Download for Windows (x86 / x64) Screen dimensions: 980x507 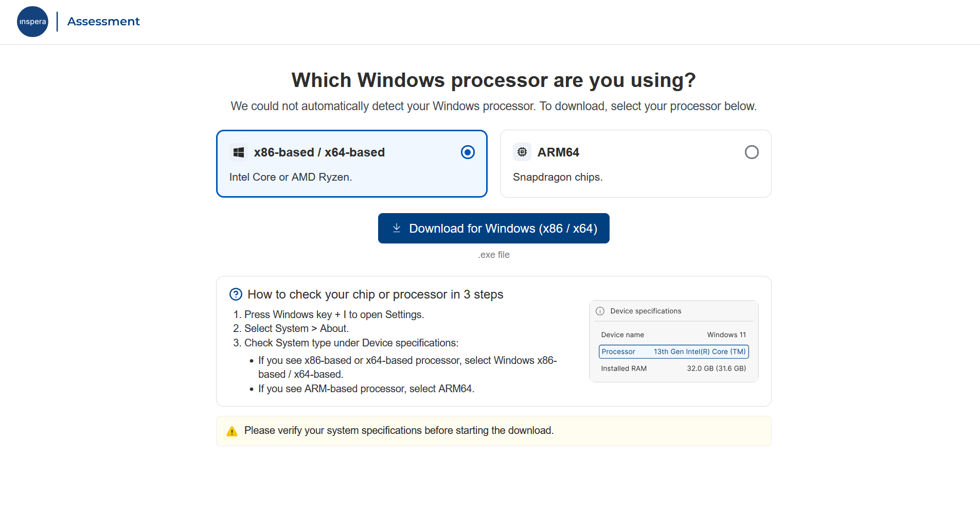coord(494,228)
